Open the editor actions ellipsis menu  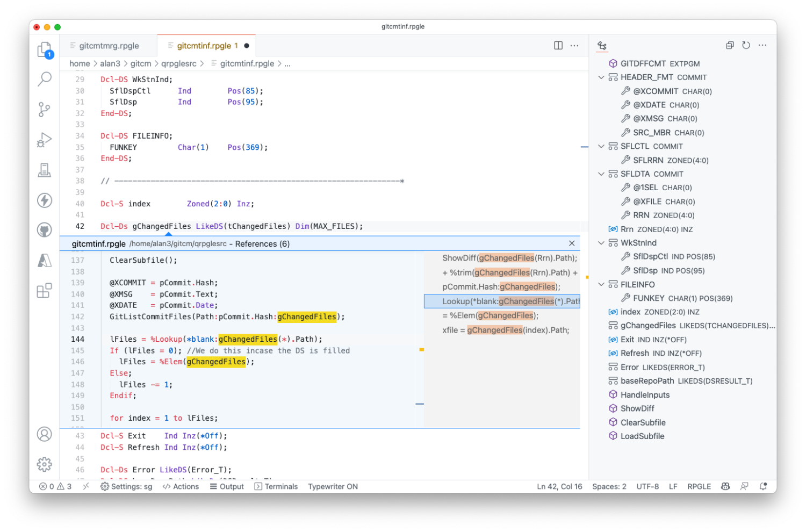574,46
